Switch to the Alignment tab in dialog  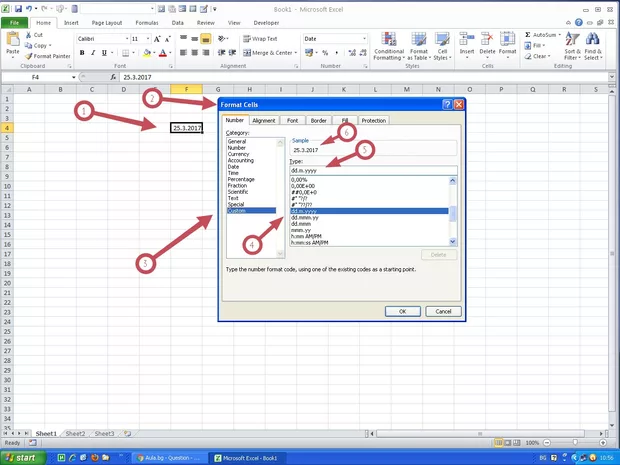[x=264, y=120]
